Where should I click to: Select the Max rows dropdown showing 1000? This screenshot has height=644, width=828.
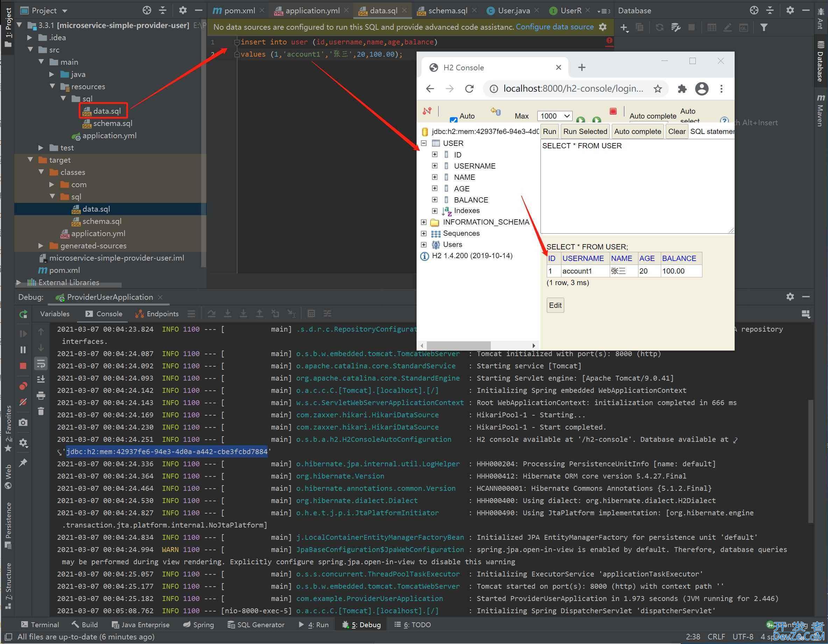[x=555, y=115]
